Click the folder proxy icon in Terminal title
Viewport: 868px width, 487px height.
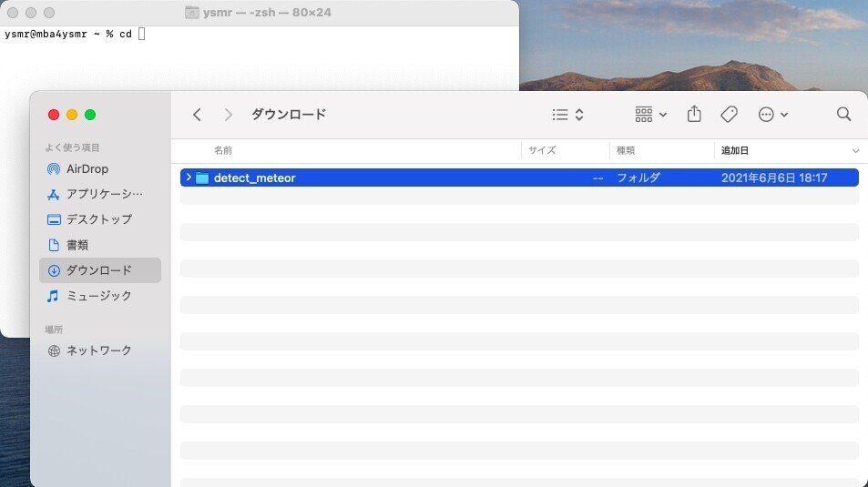191,12
